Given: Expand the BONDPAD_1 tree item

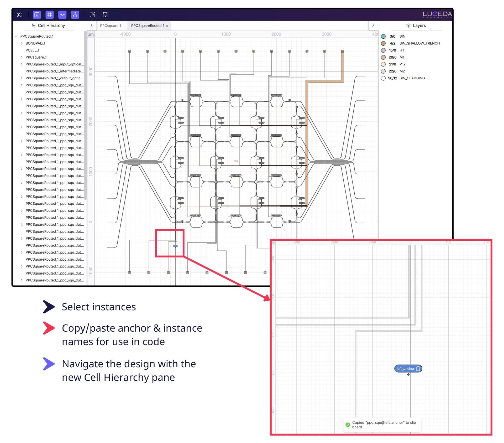Looking at the screenshot, I should coord(22,43).
